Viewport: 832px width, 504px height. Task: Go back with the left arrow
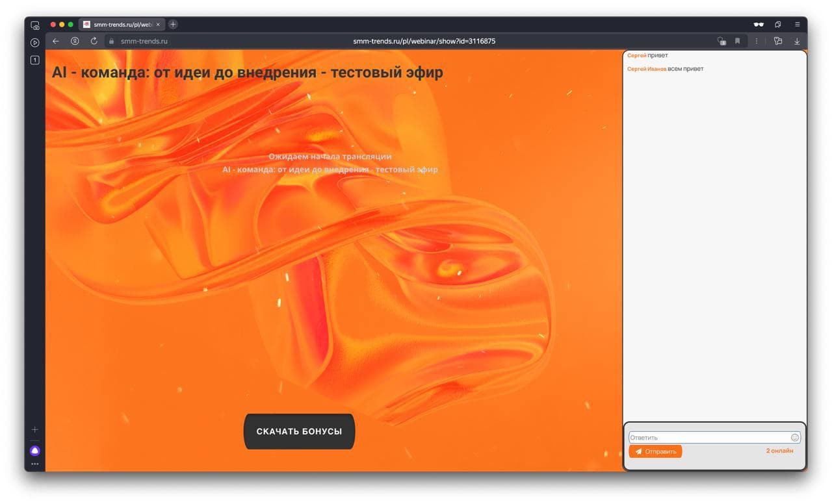[x=56, y=41]
